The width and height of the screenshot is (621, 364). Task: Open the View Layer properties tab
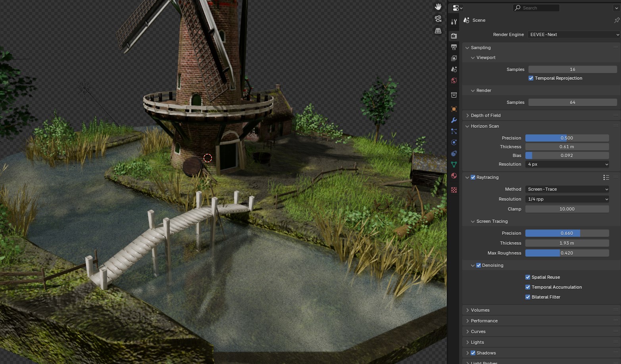[454, 58]
